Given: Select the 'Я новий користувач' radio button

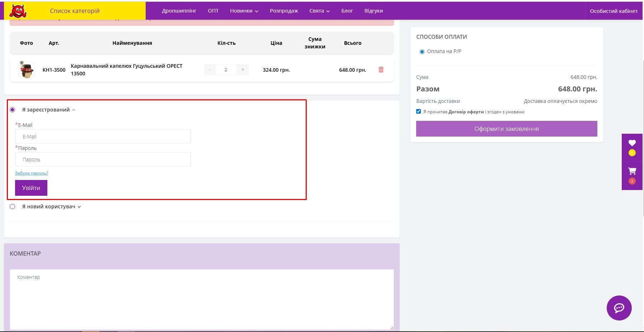Looking at the screenshot, I should point(13,207).
